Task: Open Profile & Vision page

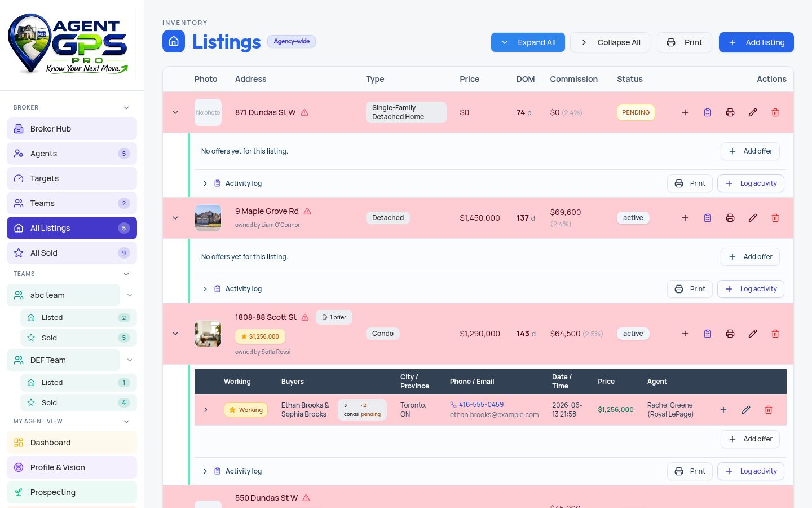Action: (72, 467)
